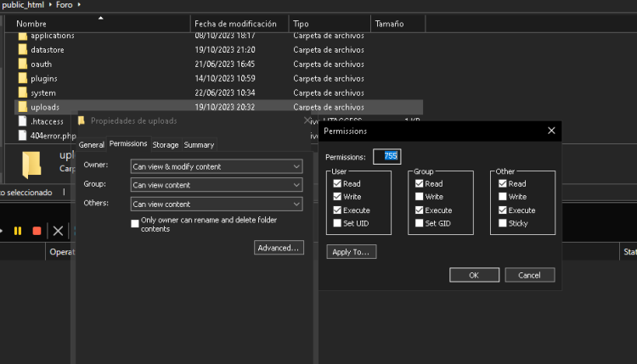Select the .htaccess file icon
This screenshot has height=364, width=637.
[23, 121]
